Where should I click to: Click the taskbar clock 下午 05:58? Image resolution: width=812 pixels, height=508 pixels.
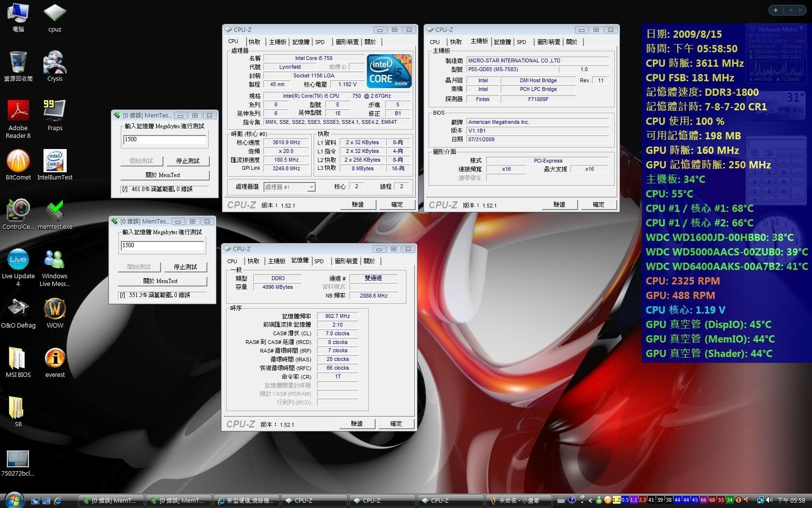point(791,500)
